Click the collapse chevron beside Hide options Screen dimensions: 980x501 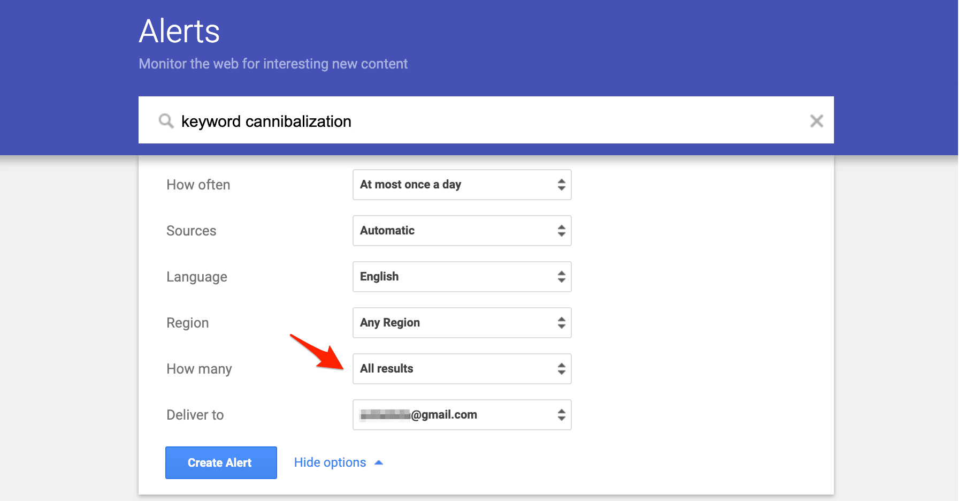coord(379,461)
